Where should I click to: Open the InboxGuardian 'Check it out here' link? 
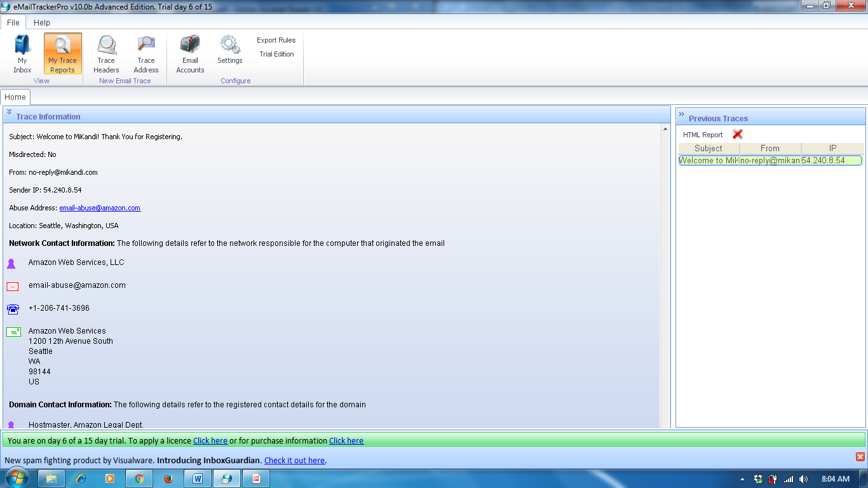tap(294, 460)
